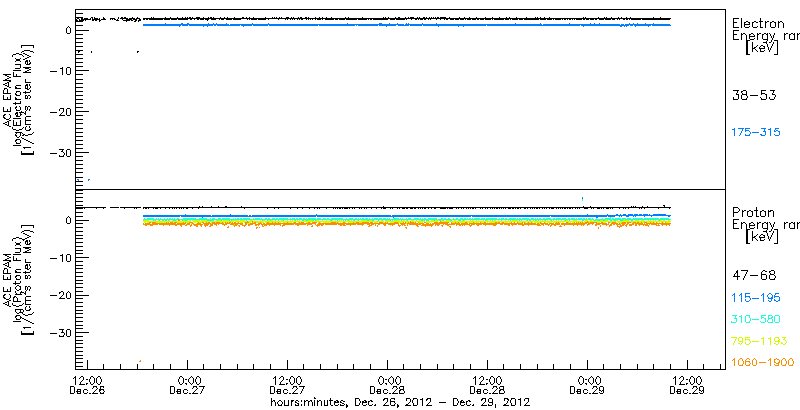Click the blue 175-315 electron legend label
Screen dimensions: 800x410
pos(756,133)
